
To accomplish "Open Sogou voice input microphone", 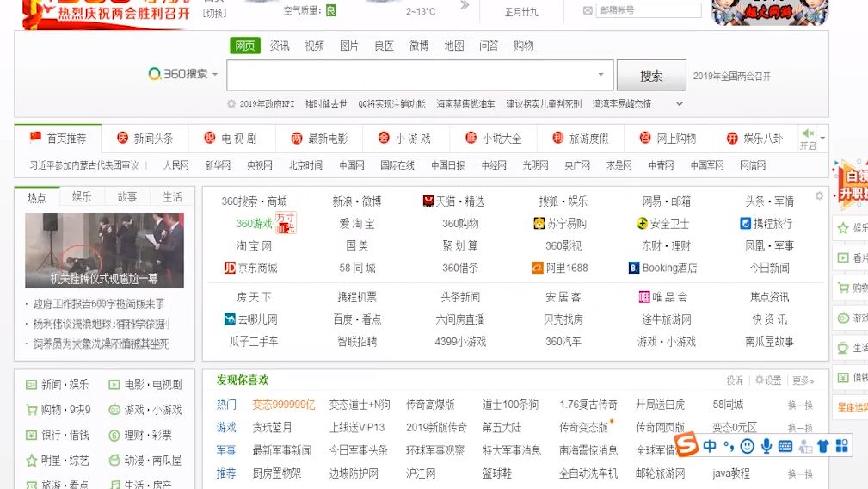I will (x=766, y=446).
